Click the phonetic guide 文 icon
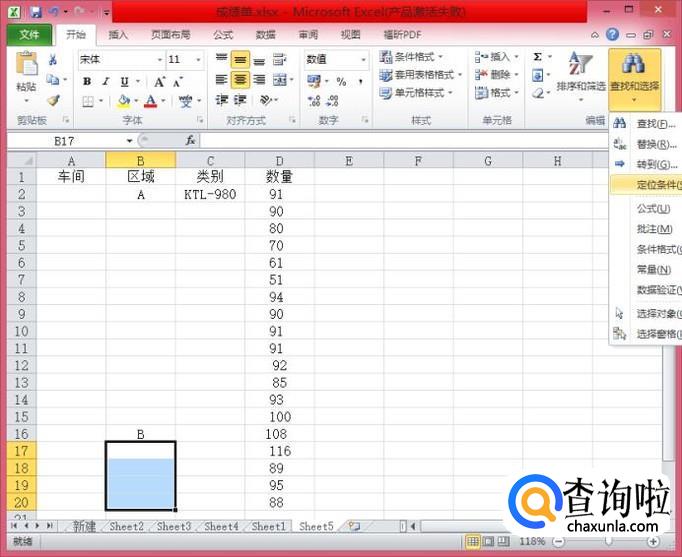 (x=186, y=101)
